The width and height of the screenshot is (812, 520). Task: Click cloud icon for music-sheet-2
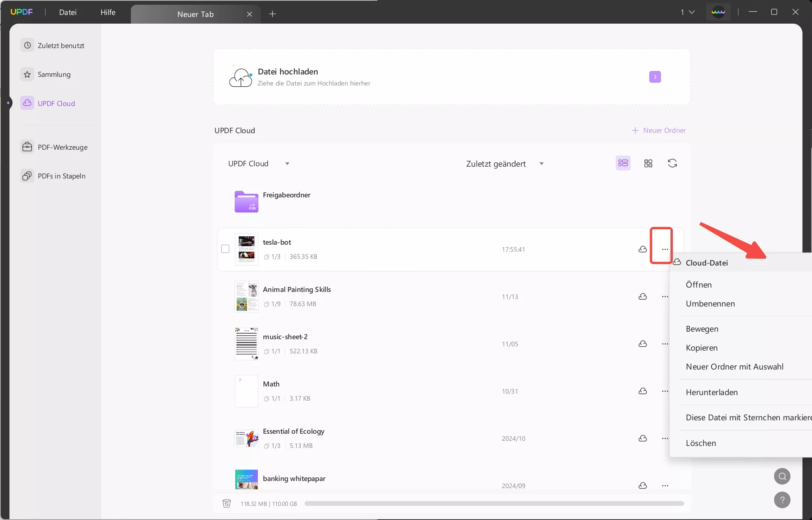coord(643,344)
